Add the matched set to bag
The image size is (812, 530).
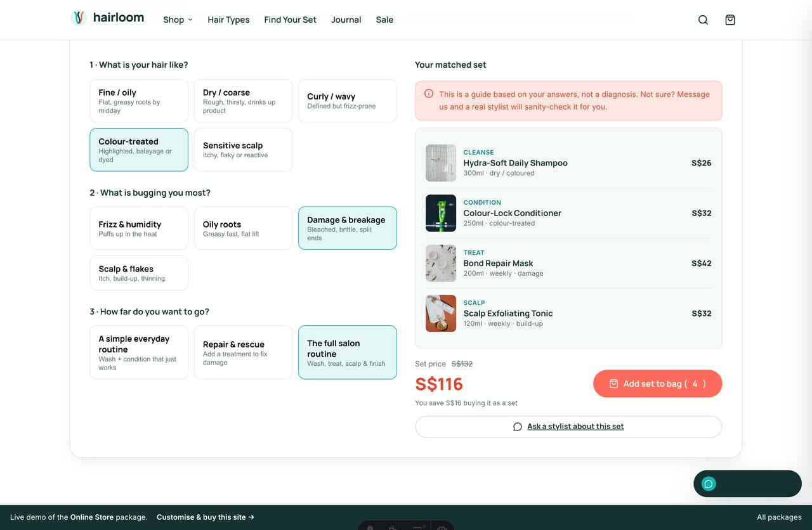point(657,384)
